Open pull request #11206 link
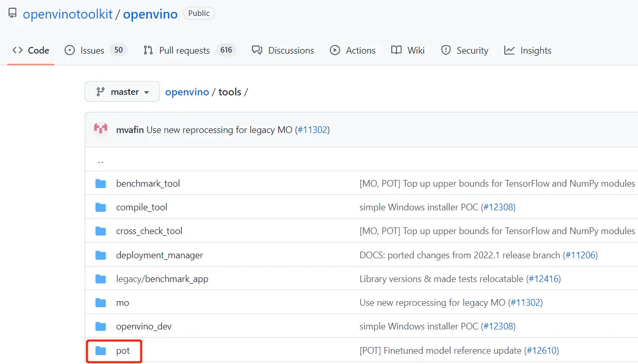The width and height of the screenshot is (638, 364). pyautogui.click(x=580, y=255)
